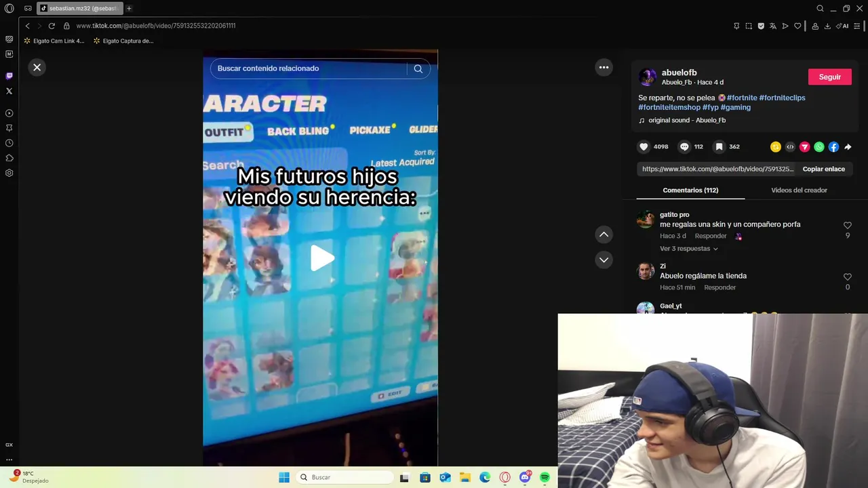Click the taskbar 'Buscar' search box

(344, 477)
